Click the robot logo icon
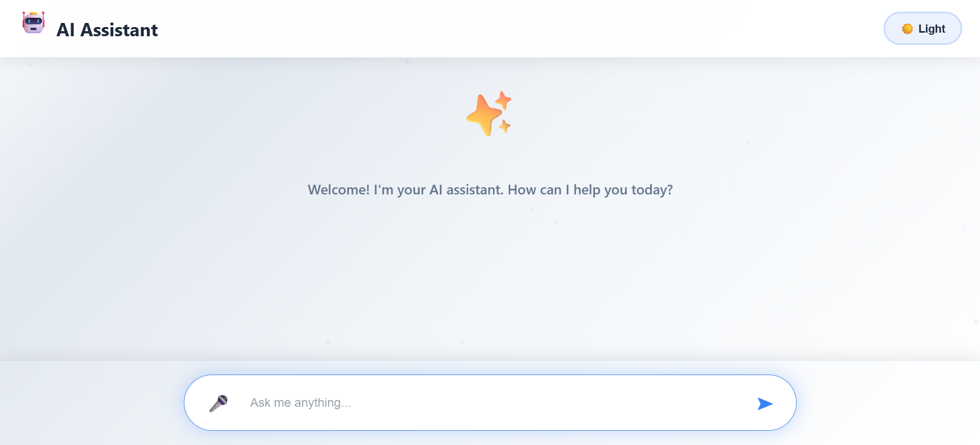Screen dimensions: 980x445 [x=34, y=23]
